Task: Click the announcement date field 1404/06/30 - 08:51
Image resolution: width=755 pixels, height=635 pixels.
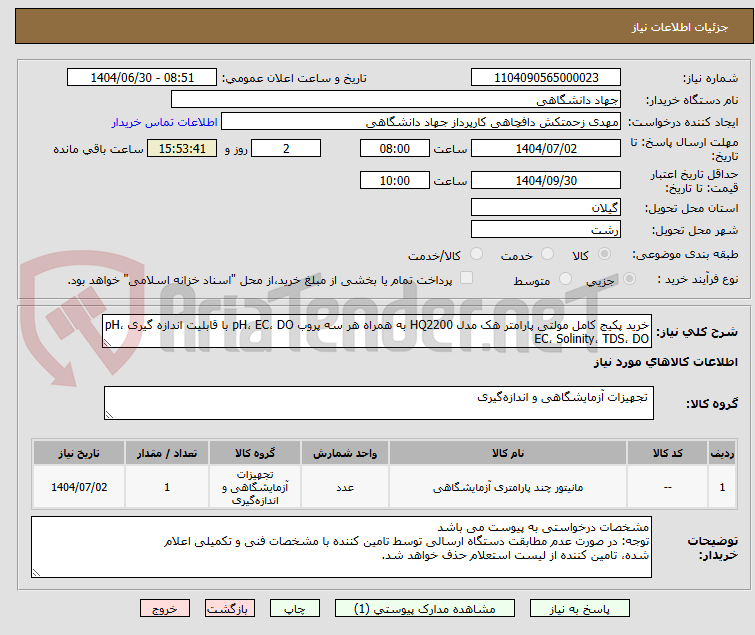Action: 142,78
